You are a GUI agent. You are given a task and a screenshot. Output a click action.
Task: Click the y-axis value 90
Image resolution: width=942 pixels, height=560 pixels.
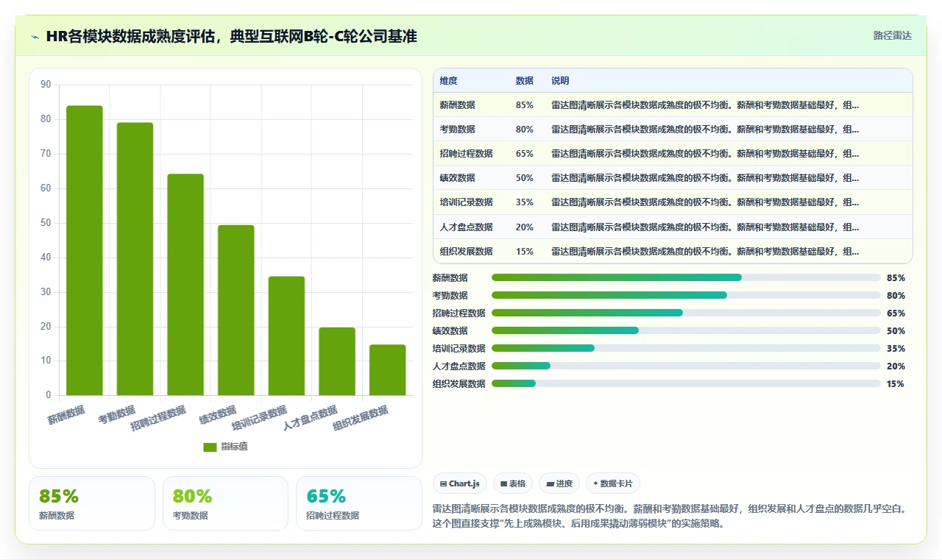coord(46,85)
